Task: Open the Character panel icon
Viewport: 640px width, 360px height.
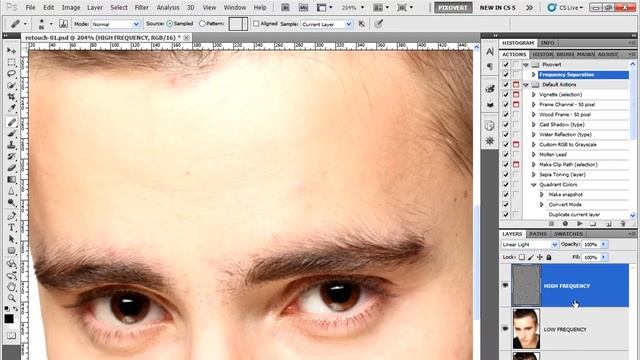Action: coord(490,51)
